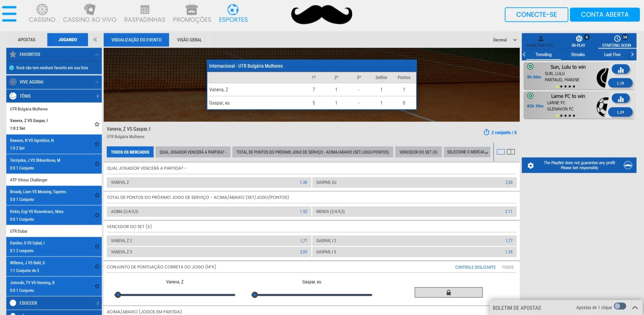The image size is (644, 315).
Task: Click the Vaneva, Z score slider handle
Action: coord(118,295)
